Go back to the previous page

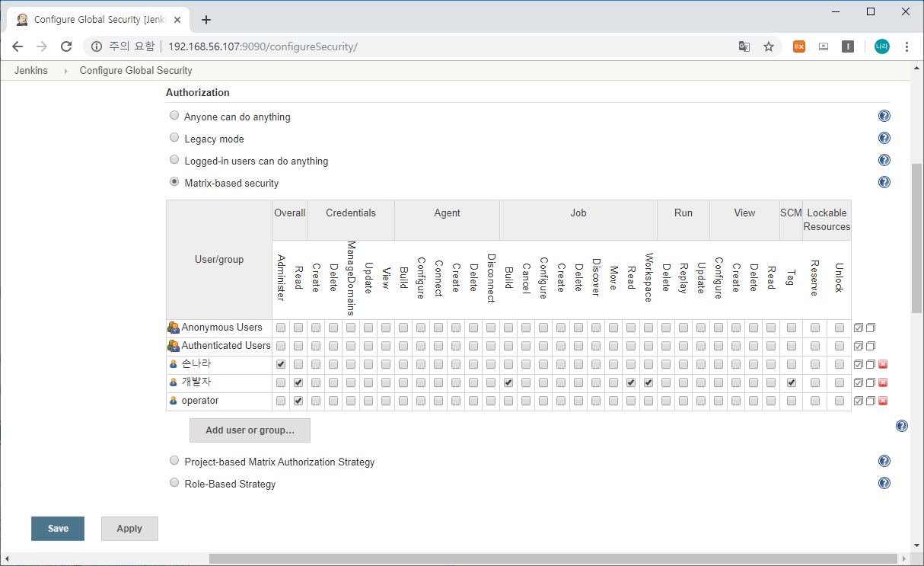tap(18, 46)
